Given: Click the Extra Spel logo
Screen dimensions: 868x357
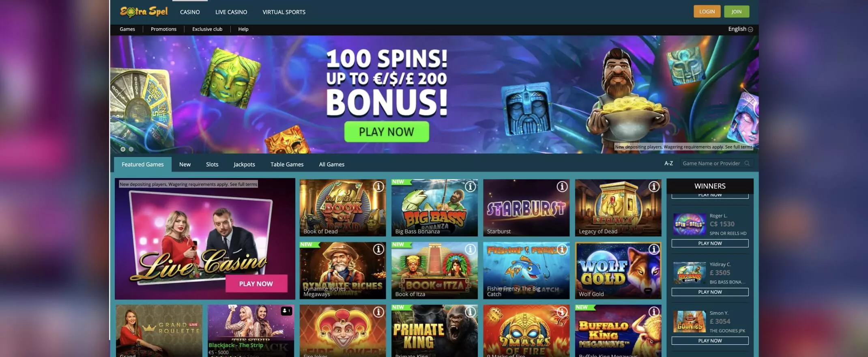Looking at the screenshot, I should click(x=144, y=12).
